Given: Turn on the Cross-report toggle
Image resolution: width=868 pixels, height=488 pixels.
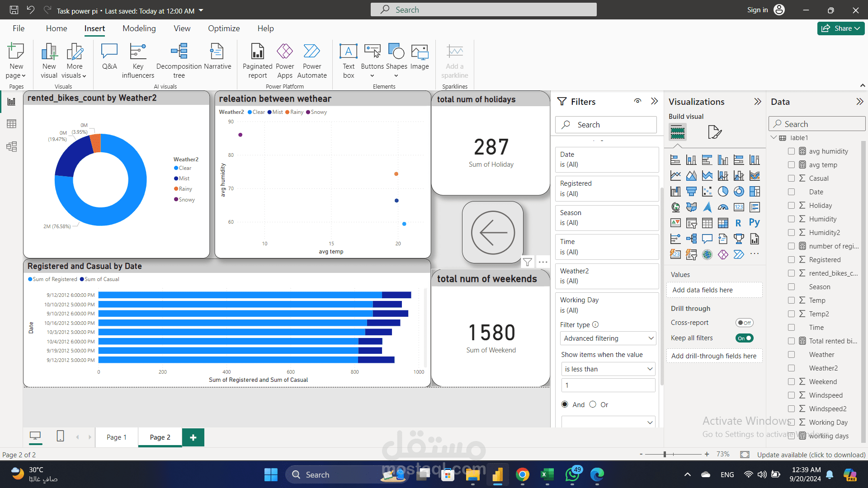Looking at the screenshot, I should click(x=744, y=323).
